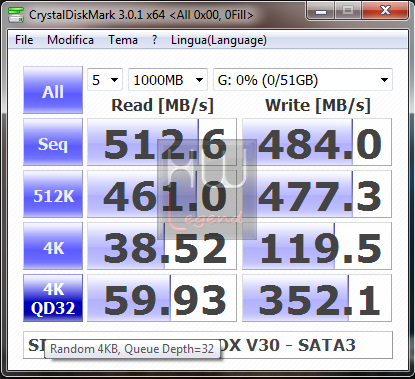The height and width of the screenshot is (379, 415).
Task: Select the 4K read result 38.52
Action: [x=162, y=246]
